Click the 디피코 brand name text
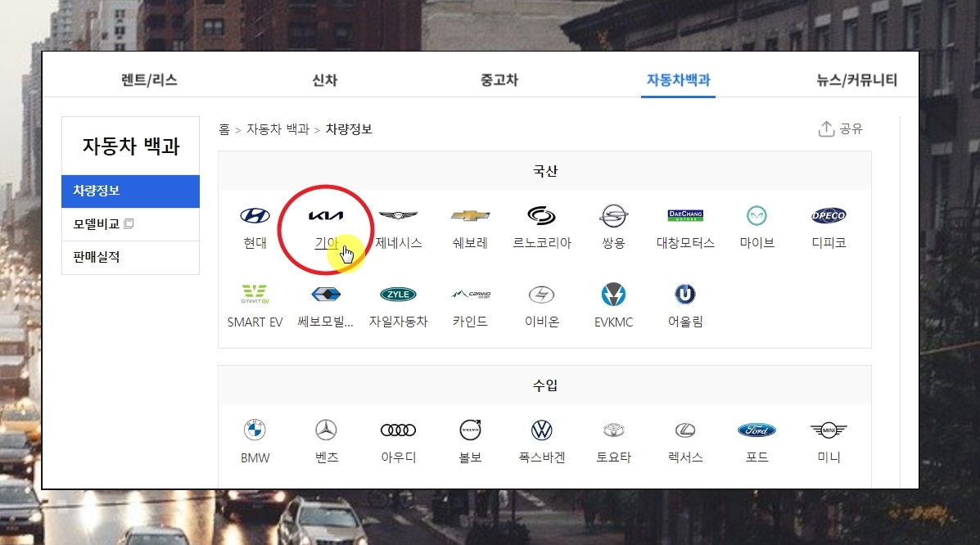The width and height of the screenshot is (980, 545). point(829,243)
